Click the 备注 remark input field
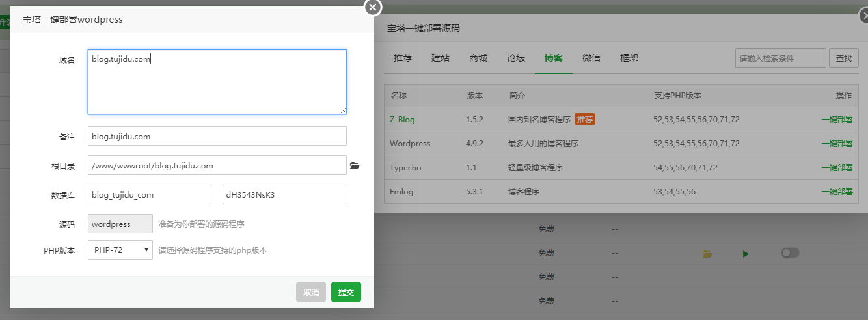Image resolution: width=868 pixels, height=320 pixels. coord(217,136)
